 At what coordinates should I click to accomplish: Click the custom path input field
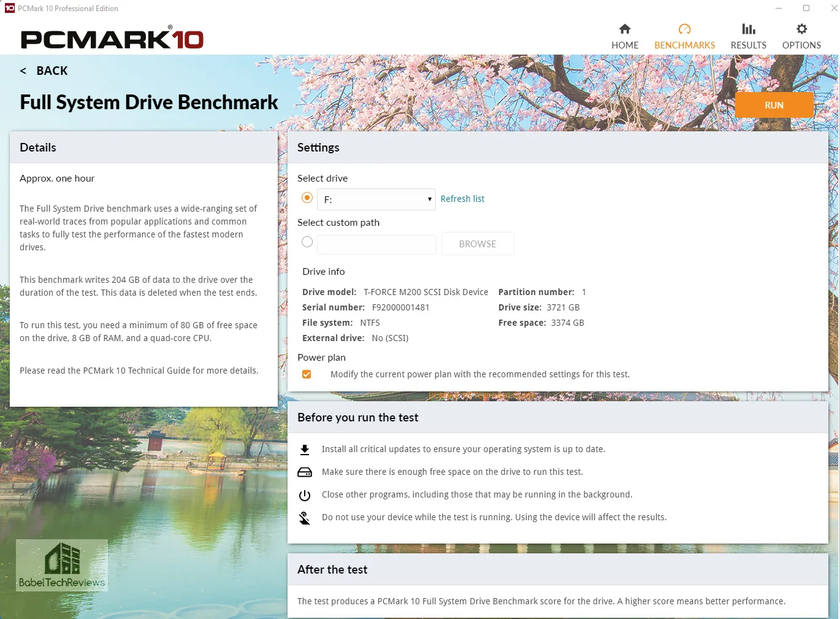pyautogui.click(x=376, y=244)
